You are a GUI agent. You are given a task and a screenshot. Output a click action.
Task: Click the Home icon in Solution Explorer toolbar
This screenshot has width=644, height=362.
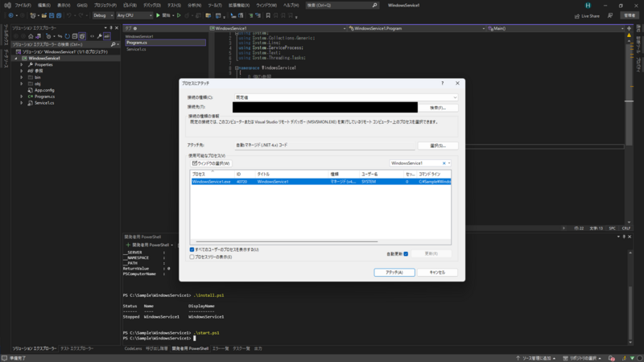(x=31, y=36)
